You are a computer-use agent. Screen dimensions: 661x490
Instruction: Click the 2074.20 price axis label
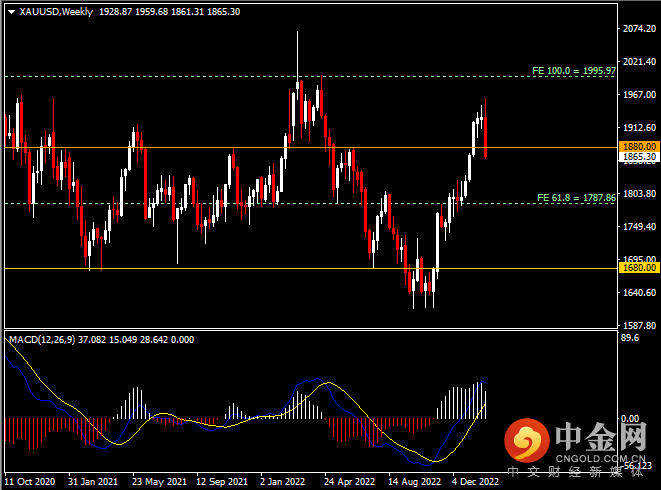pyautogui.click(x=639, y=29)
